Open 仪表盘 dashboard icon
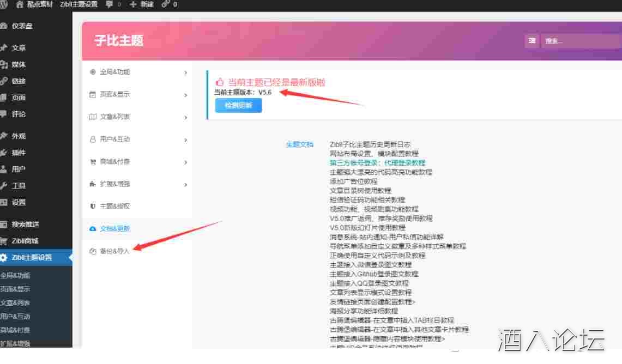 click(x=4, y=26)
